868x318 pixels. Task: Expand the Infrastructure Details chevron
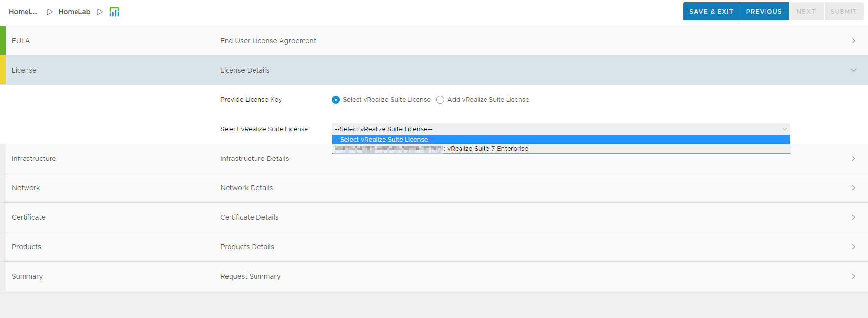click(x=853, y=159)
